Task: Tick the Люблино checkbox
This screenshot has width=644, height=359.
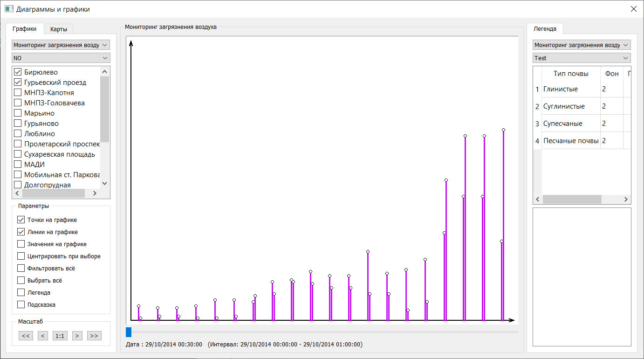Action: pyautogui.click(x=18, y=134)
